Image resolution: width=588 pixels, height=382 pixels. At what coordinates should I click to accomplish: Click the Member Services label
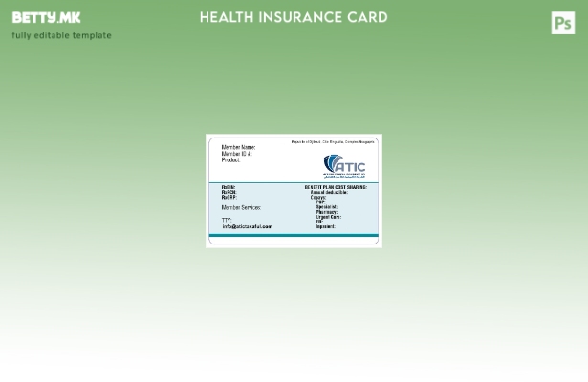[241, 207]
